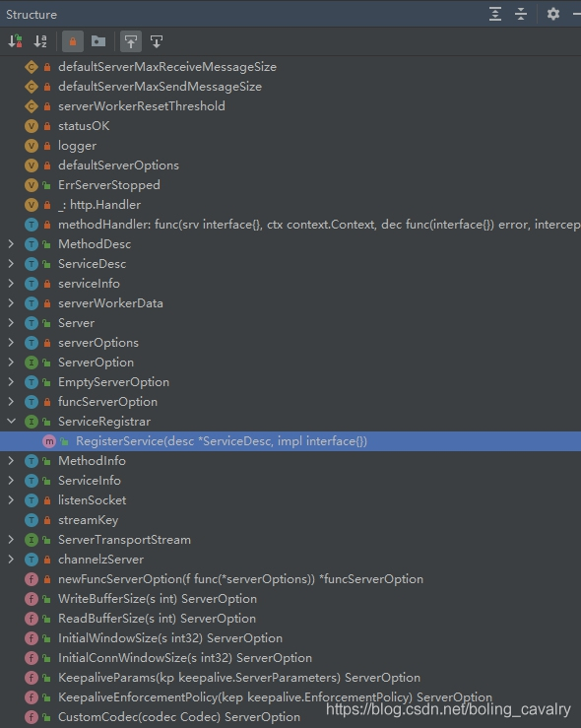Select the ErrServerStopped variable text
The height and width of the screenshot is (728, 581).
tap(109, 185)
